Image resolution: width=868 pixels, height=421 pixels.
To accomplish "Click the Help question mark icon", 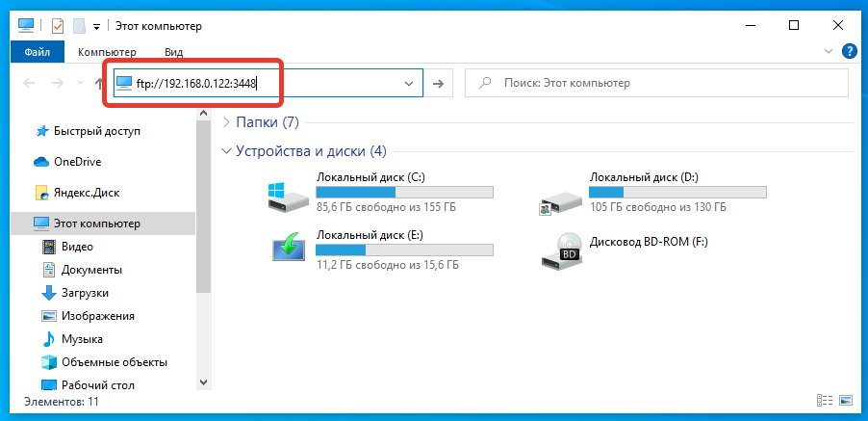I will pos(849,51).
